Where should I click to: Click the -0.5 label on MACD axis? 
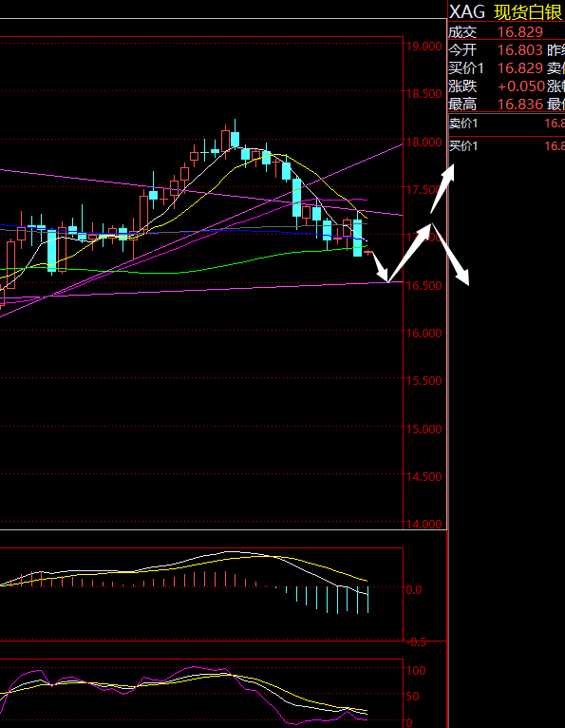click(416, 642)
